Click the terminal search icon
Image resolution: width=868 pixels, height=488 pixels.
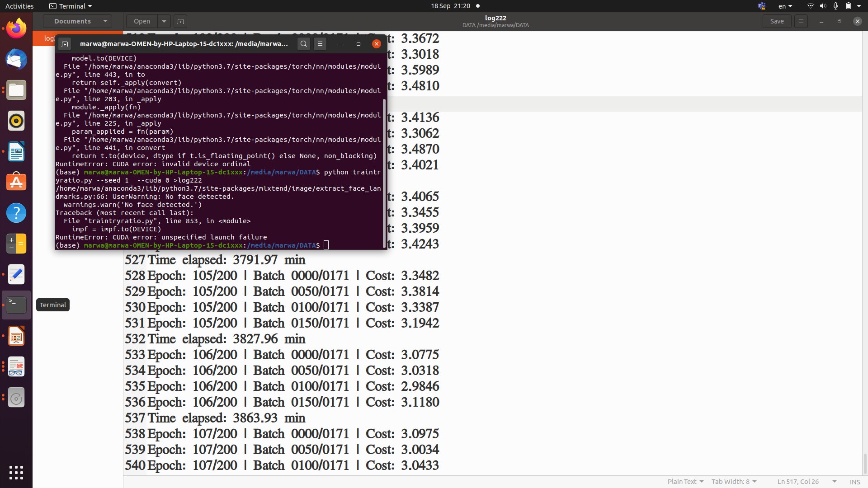[x=303, y=44]
